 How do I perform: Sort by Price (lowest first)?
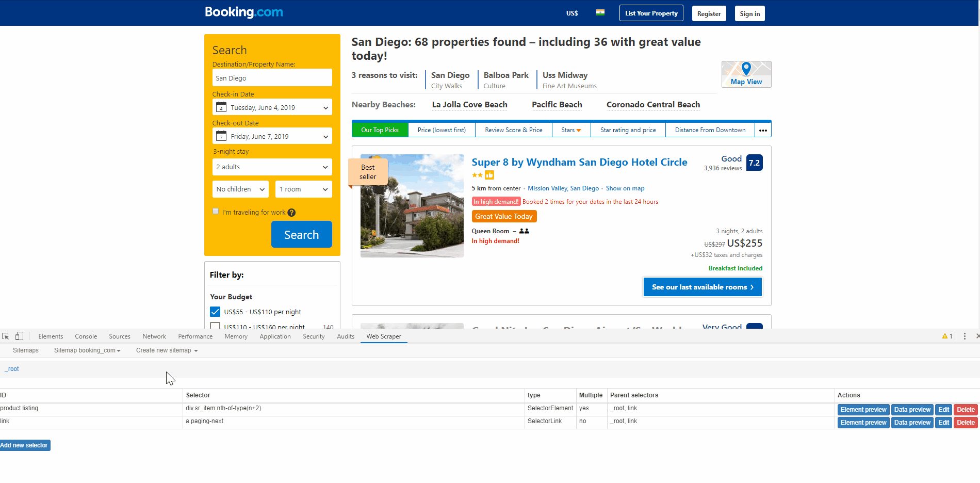442,130
